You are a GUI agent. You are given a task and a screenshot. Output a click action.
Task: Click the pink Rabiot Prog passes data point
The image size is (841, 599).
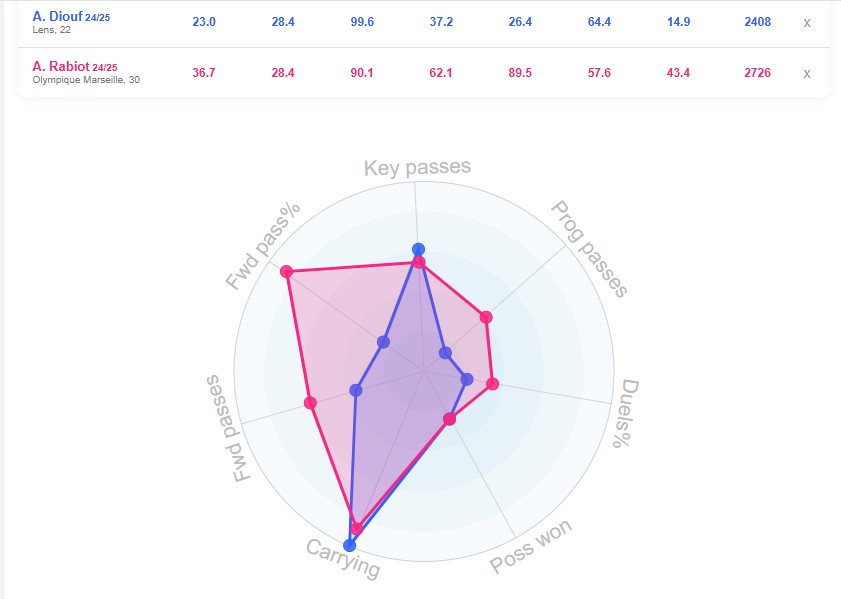tap(487, 317)
